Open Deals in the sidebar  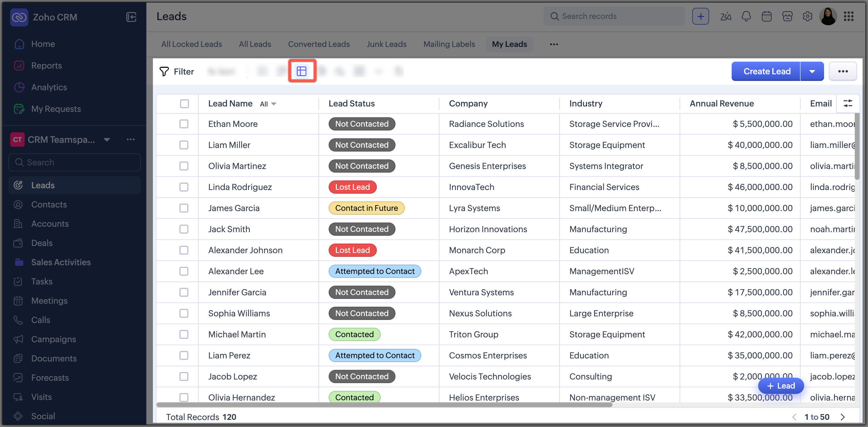(x=42, y=243)
